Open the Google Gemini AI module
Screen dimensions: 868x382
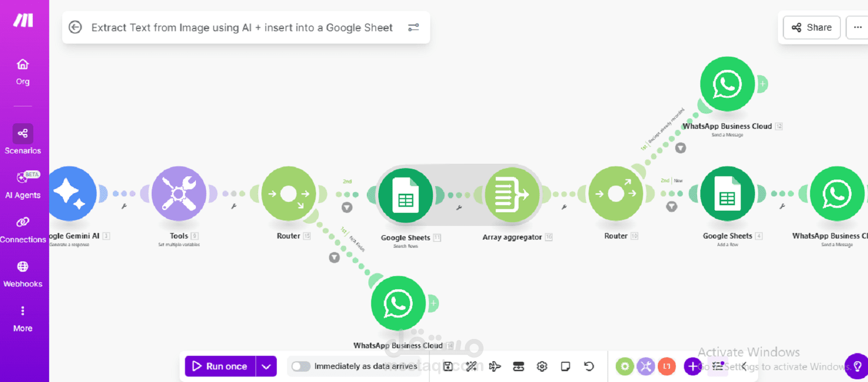[x=70, y=194]
